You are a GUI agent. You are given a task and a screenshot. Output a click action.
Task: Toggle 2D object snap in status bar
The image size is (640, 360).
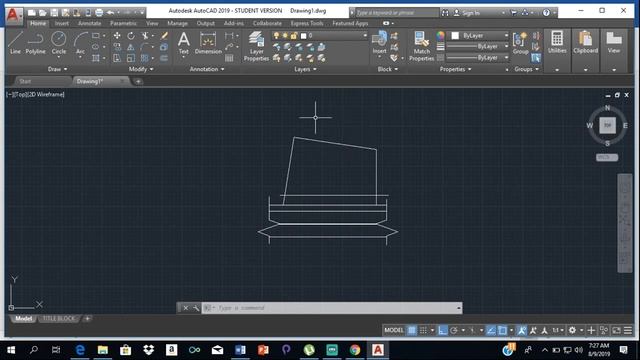click(502, 330)
